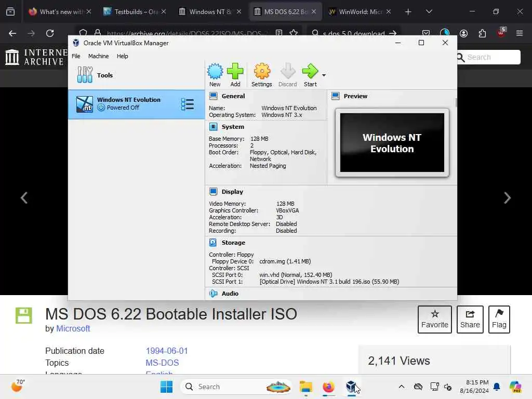The height and width of the screenshot is (399, 532).
Task: Reload the page in Firefox
Action: pos(50,33)
